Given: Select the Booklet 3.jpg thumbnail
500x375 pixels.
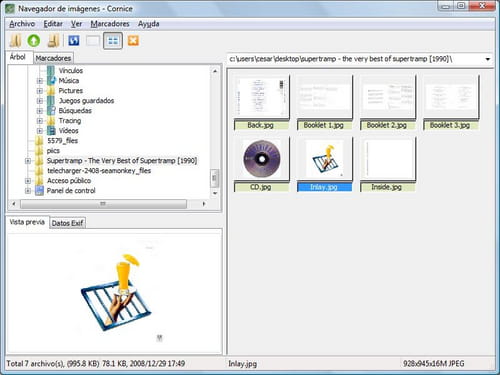Looking at the screenshot, I should coord(451,97).
